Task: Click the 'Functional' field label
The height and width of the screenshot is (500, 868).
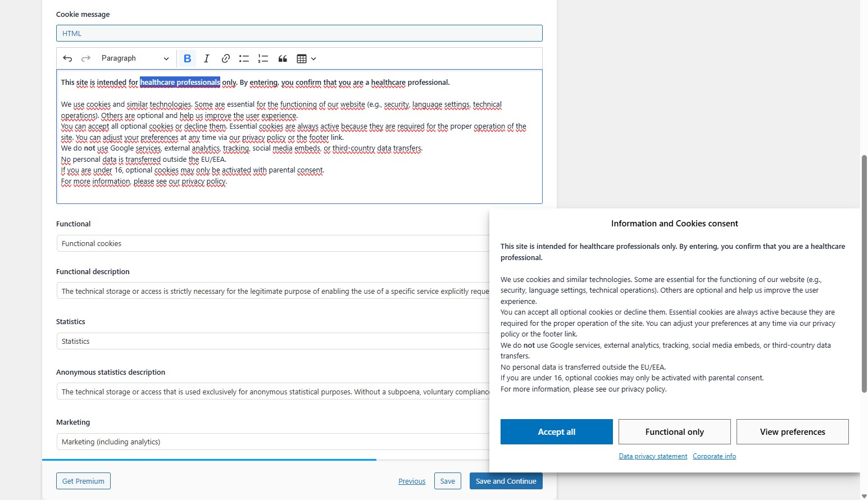Action: click(74, 224)
